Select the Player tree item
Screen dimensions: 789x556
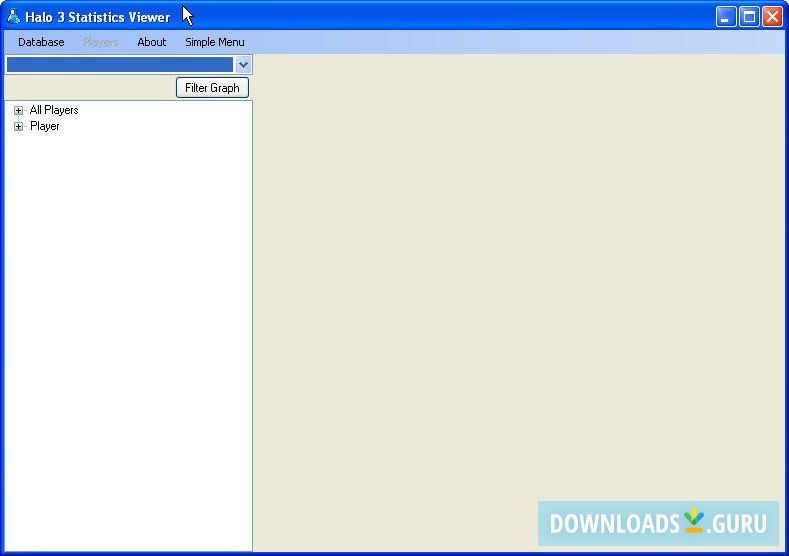(45, 126)
